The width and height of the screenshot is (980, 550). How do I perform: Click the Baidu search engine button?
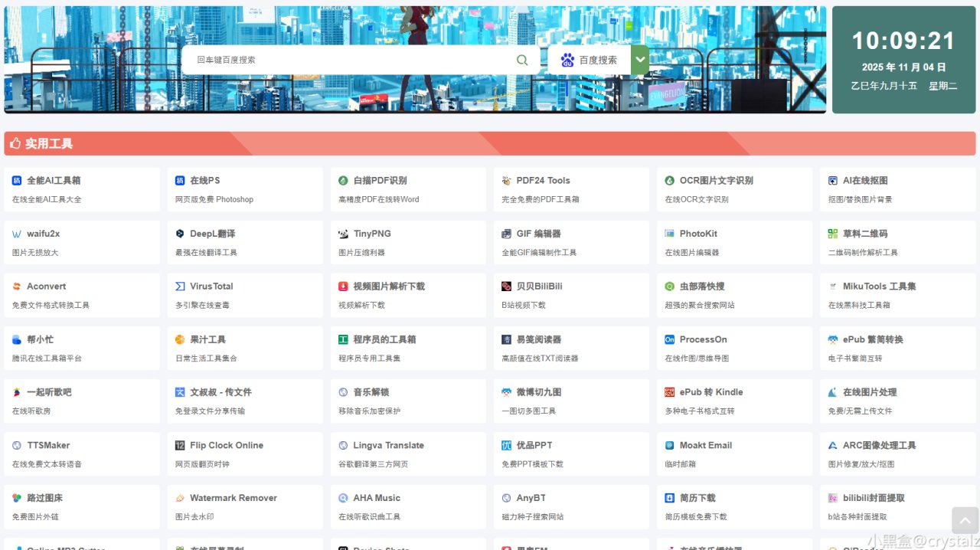(589, 60)
